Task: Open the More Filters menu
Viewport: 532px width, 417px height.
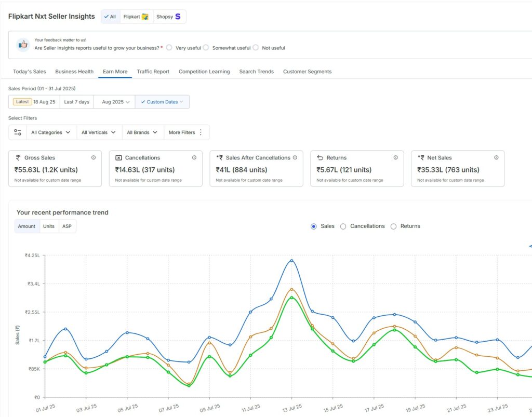Action: (186, 132)
